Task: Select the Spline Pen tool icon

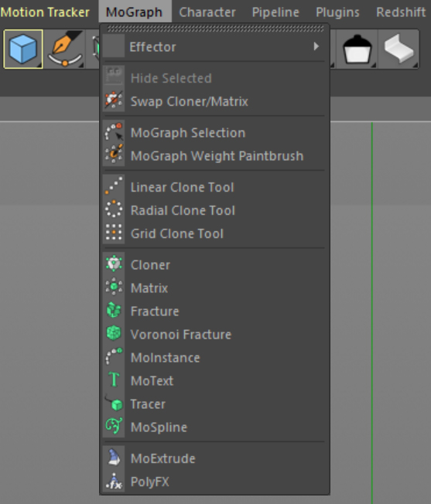Action: click(x=65, y=49)
